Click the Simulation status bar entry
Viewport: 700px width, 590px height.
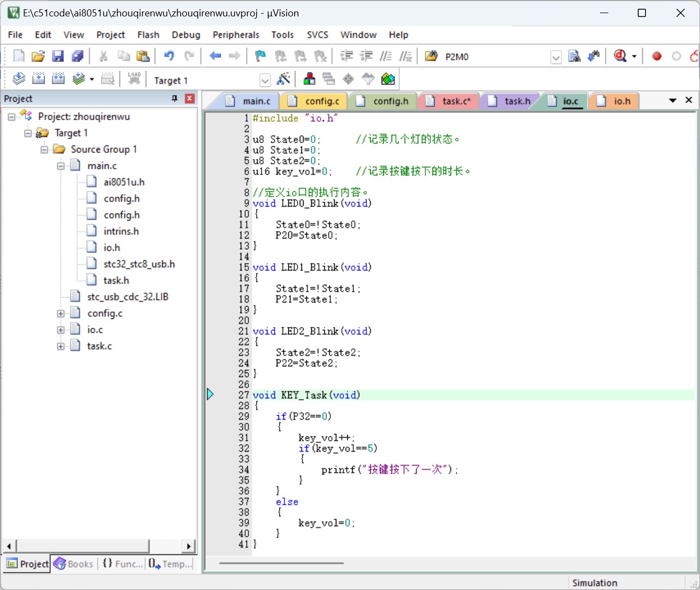pyautogui.click(x=595, y=583)
